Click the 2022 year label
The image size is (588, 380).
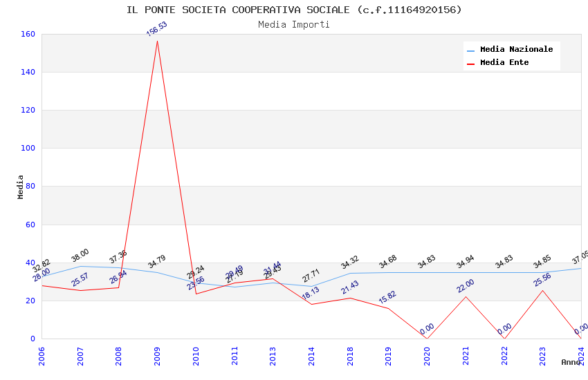[504, 356]
